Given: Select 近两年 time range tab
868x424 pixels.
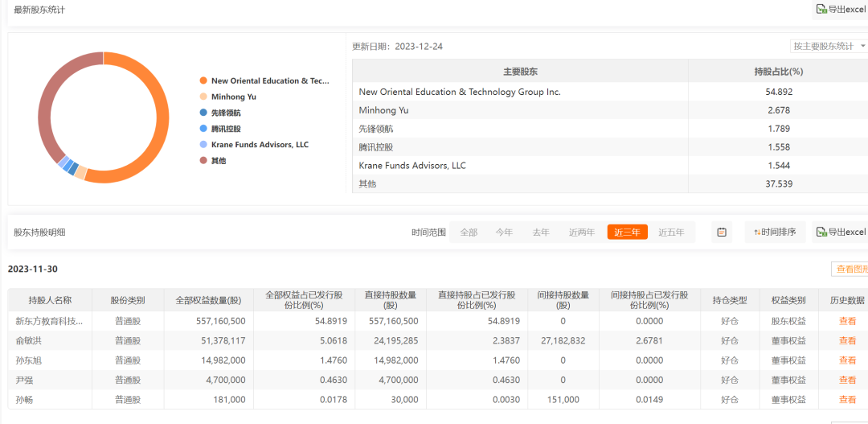Looking at the screenshot, I should click(582, 233).
